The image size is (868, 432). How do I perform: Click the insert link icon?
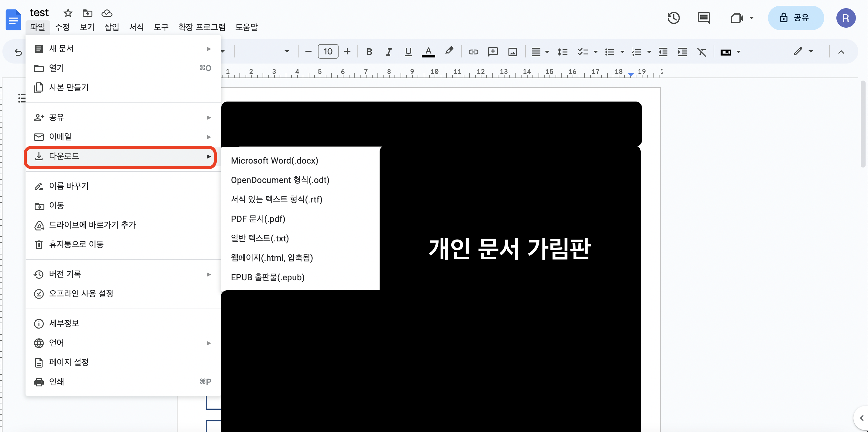(473, 52)
